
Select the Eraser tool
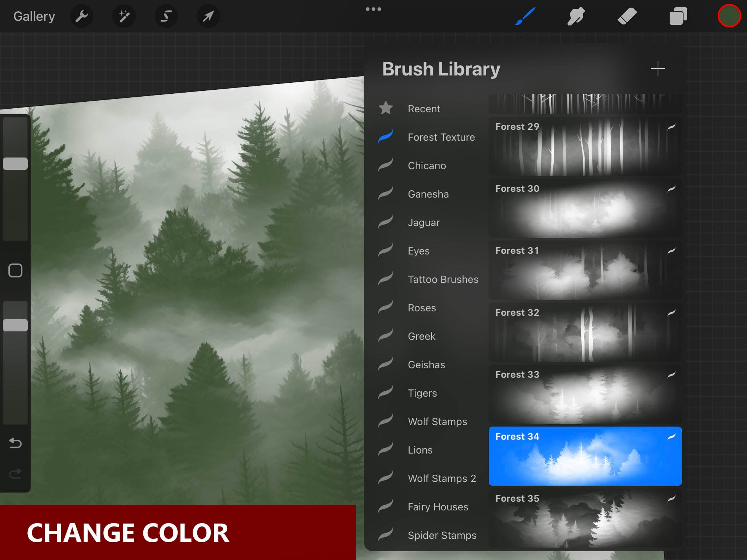(627, 16)
